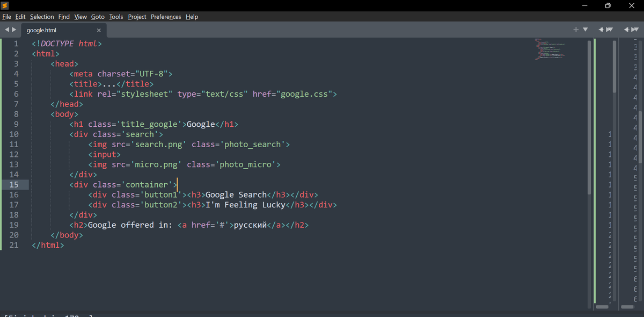Click the closing '</head>' tag
The height and width of the screenshot is (317, 644).
tap(67, 104)
